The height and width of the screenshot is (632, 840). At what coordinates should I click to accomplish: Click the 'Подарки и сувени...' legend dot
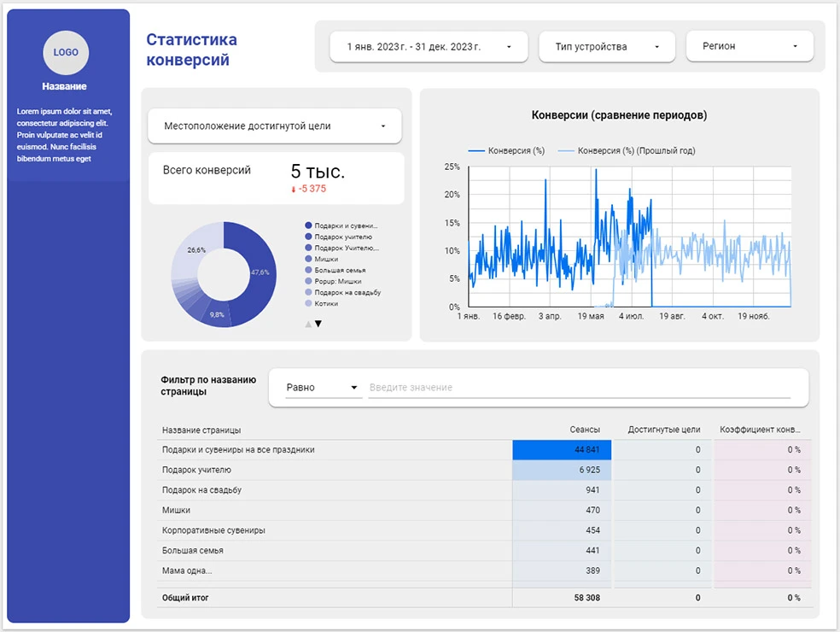click(x=308, y=225)
